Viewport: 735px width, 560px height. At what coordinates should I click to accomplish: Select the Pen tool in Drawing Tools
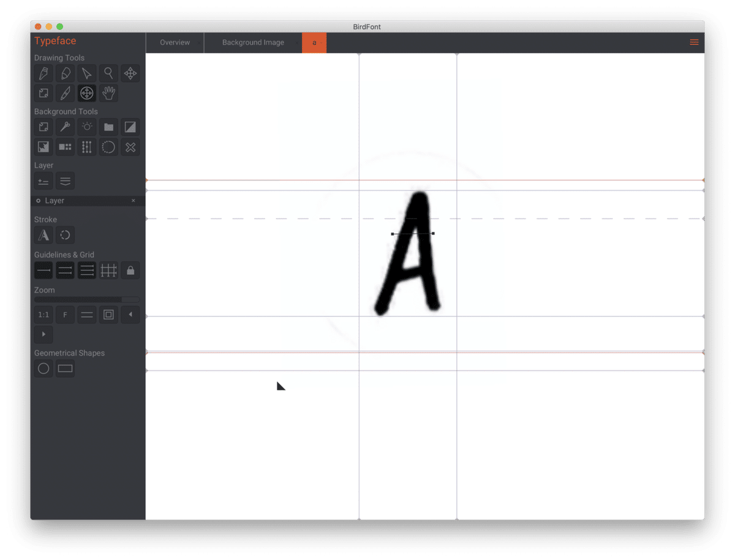point(43,73)
